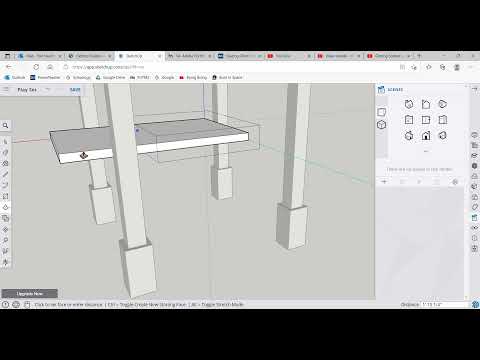
Task: Click the browser home button
Action: 50,67
